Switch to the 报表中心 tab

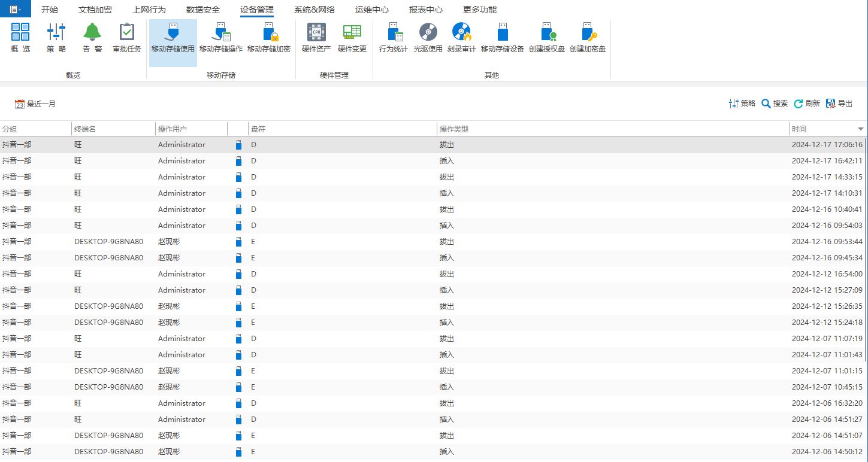coord(426,10)
